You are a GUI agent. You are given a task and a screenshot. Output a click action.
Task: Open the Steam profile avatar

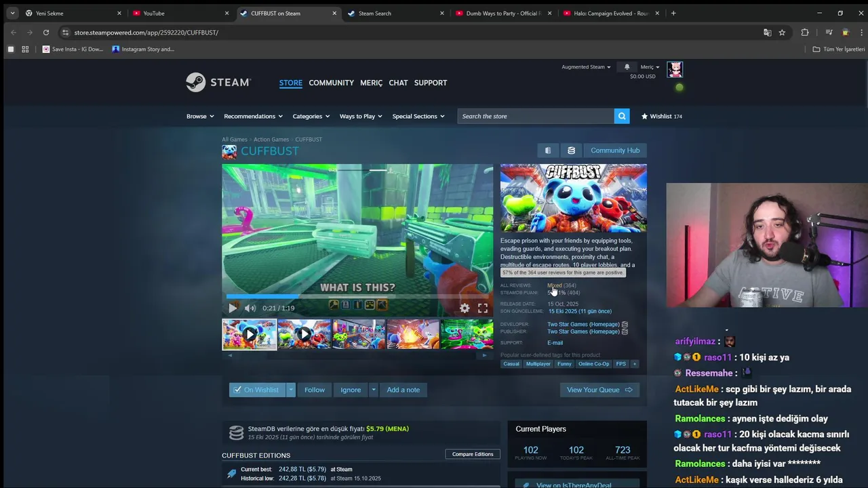[x=675, y=70]
